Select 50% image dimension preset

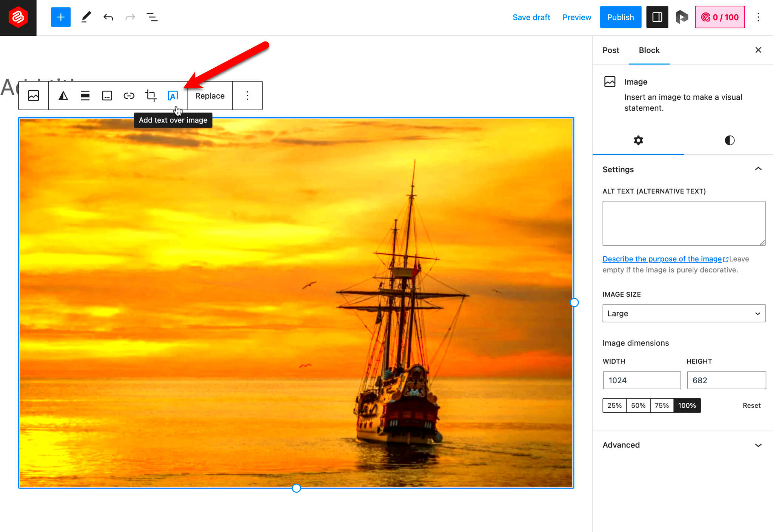tap(639, 406)
